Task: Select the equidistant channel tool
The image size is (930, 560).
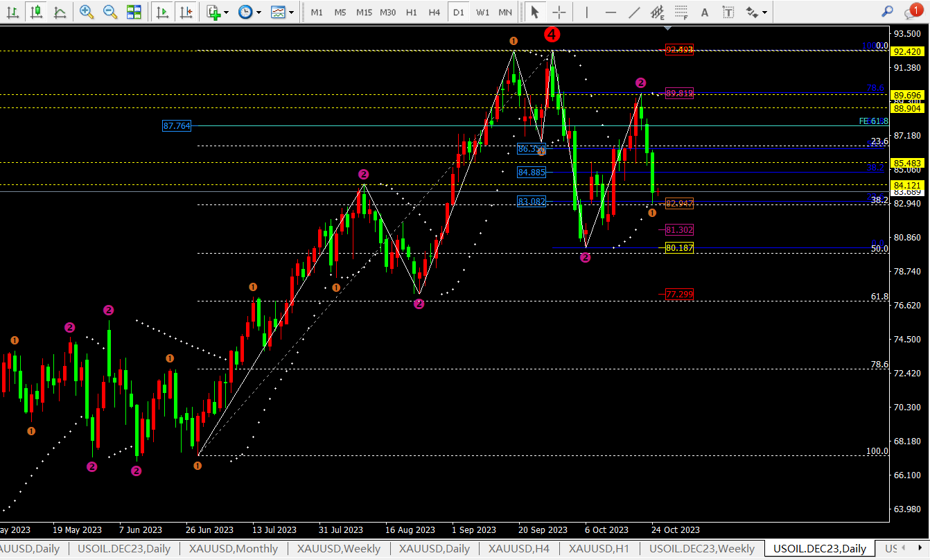Action: (658, 12)
